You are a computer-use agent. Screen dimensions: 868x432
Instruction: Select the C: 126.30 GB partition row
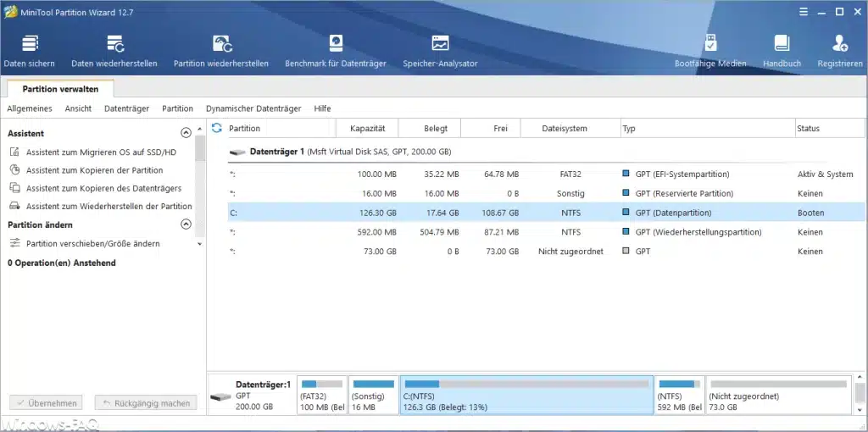pyautogui.click(x=547, y=213)
